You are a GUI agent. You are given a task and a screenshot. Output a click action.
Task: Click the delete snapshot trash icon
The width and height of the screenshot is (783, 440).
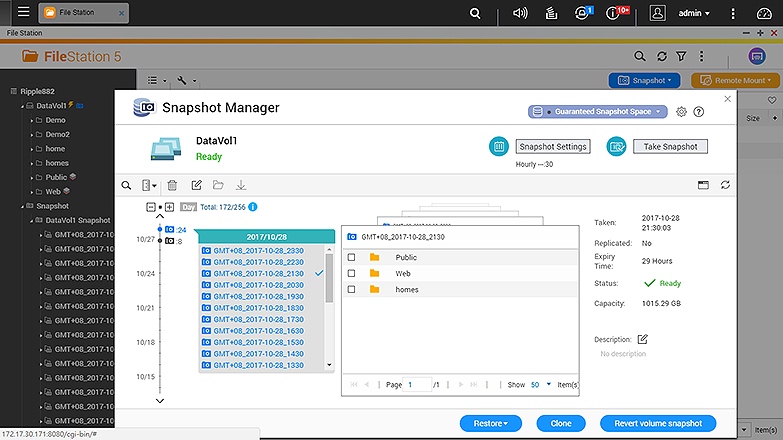pos(172,185)
